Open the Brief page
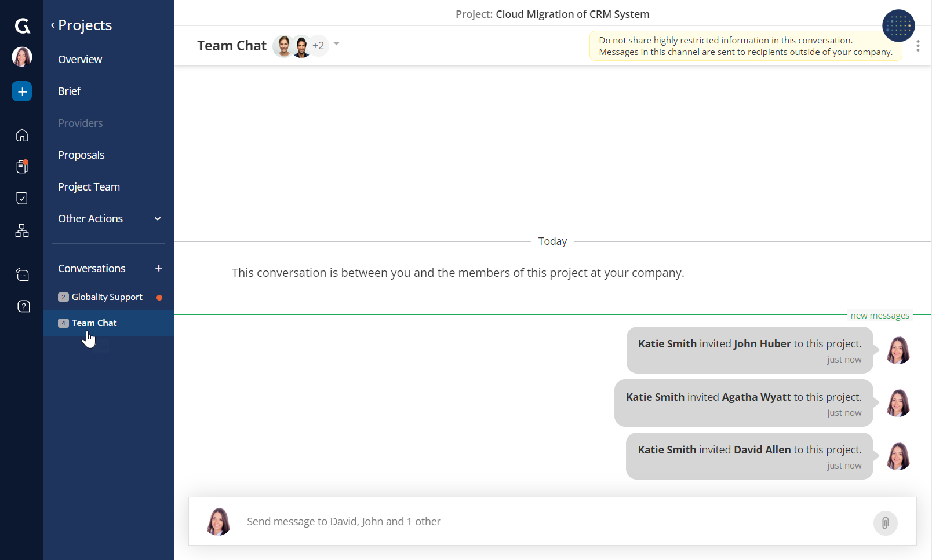The height and width of the screenshot is (560, 932). (x=68, y=91)
